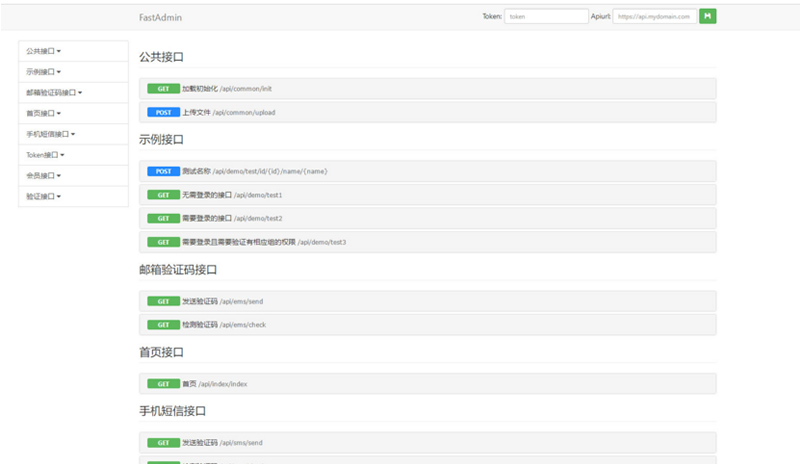The height and width of the screenshot is (464, 800).
Task: Select 手机短信接口 in the sidebar menu
Action: 51,134
